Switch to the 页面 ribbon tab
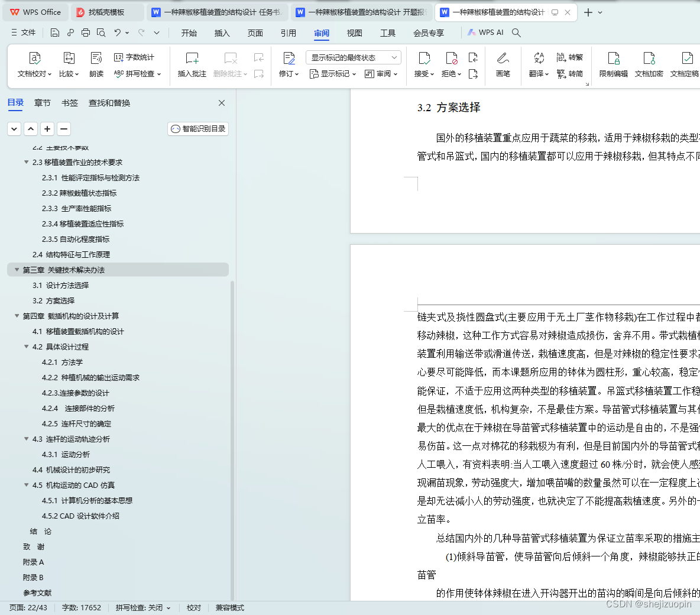700x615 pixels. tap(255, 33)
